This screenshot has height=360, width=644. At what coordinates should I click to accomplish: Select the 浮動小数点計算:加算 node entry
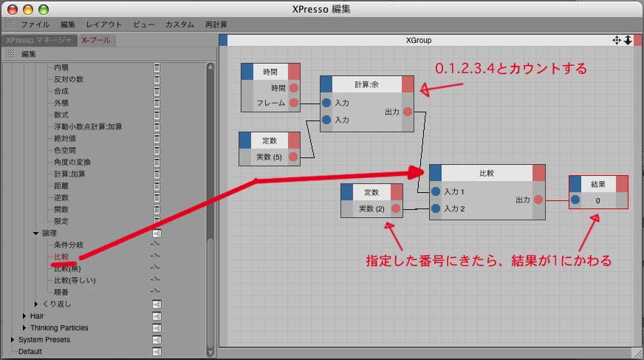pyautogui.click(x=88, y=126)
